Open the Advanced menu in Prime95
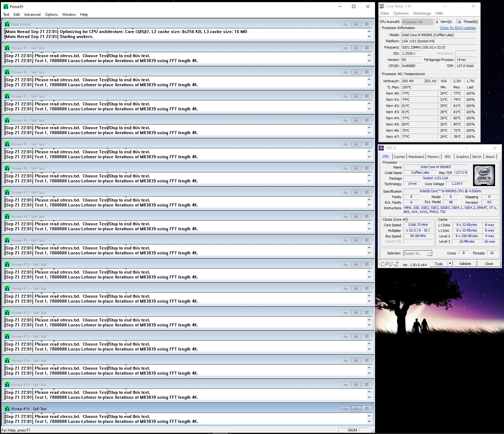 (x=32, y=15)
